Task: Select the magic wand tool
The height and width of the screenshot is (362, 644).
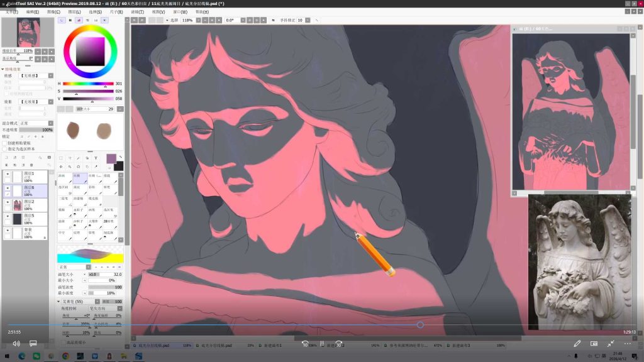Action: pyautogui.click(x=79, y=158)
